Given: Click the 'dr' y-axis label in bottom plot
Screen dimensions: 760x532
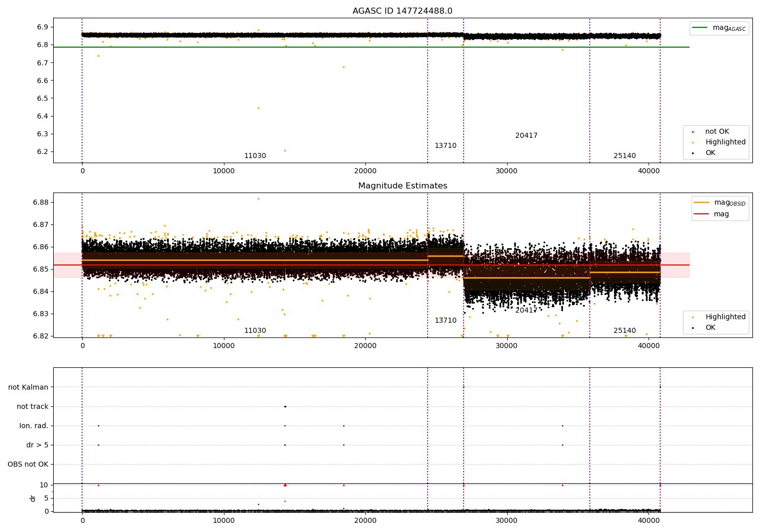Looking at the screenshot, I should tap(33, 499).
